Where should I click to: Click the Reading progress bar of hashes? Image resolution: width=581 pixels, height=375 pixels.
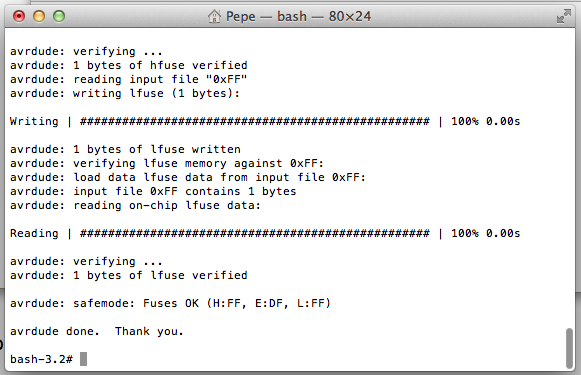255,233
